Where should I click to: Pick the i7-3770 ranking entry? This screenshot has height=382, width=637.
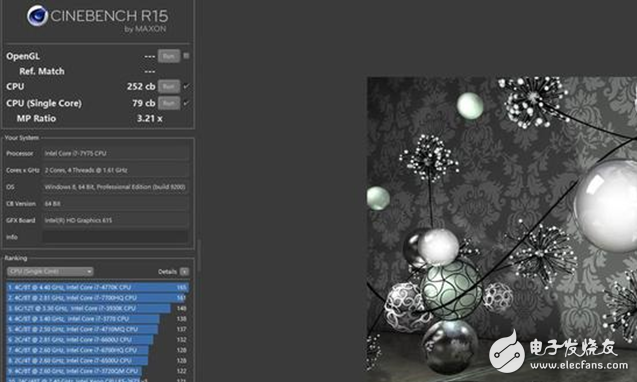click(x=98, y=319)
